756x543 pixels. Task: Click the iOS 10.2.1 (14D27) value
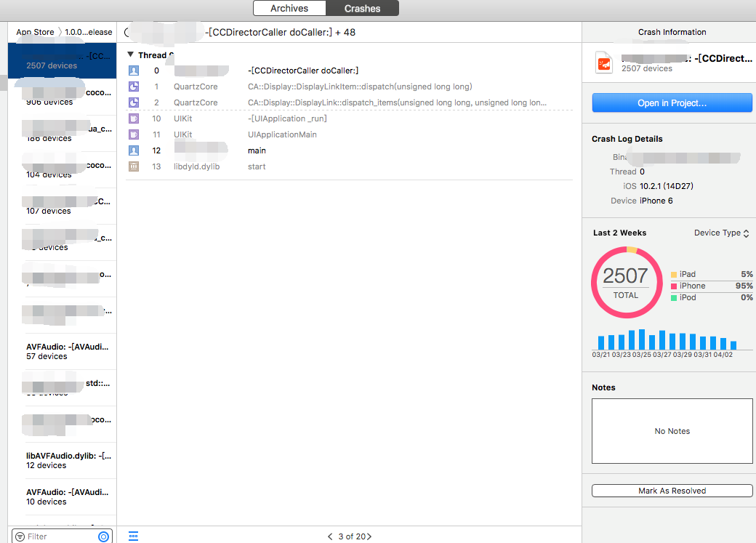pos(667,186)
